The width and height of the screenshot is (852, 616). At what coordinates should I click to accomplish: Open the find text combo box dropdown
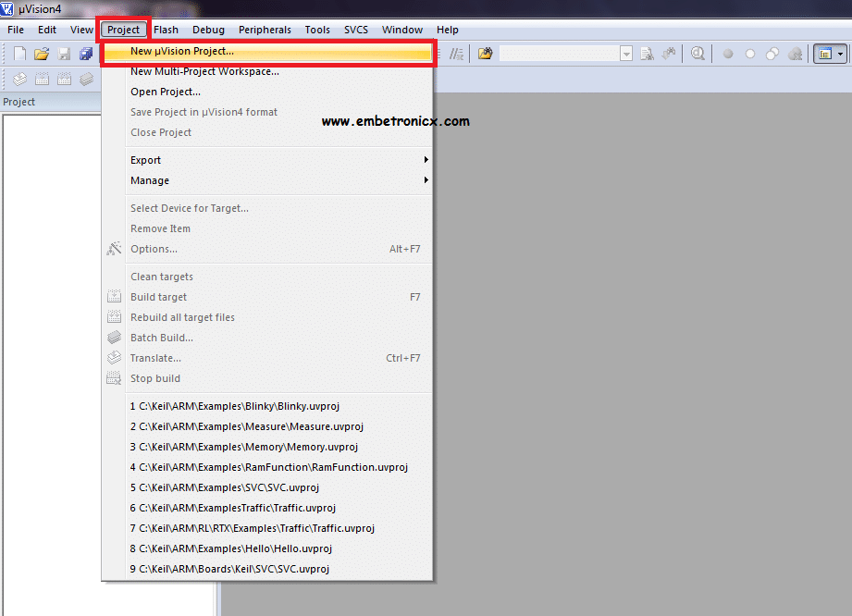point(626,54)
